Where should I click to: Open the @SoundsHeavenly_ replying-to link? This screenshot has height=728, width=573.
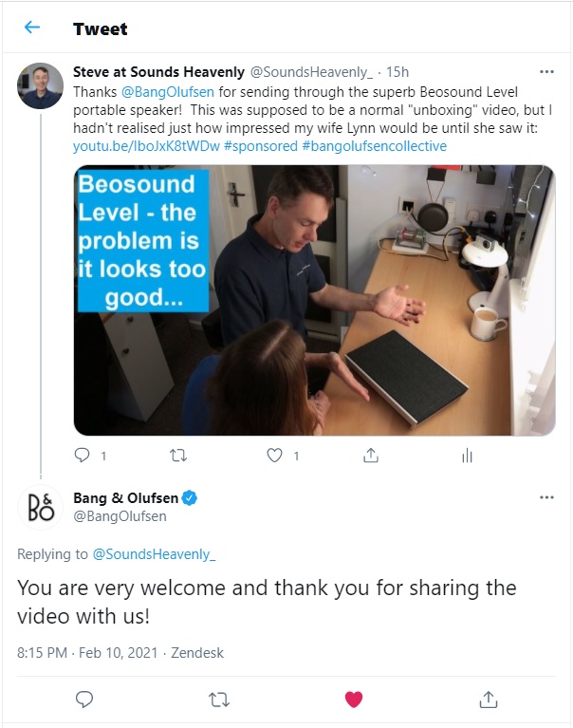tap(154, 553)
